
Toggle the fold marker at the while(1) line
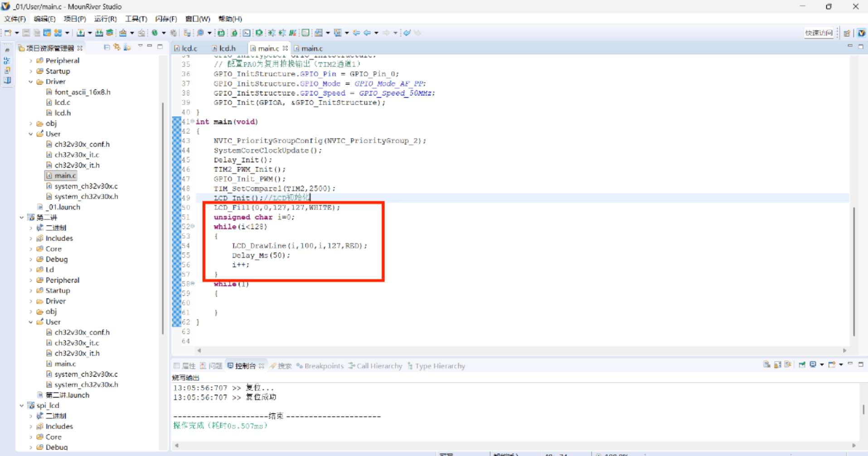click(x=193, y=284)
